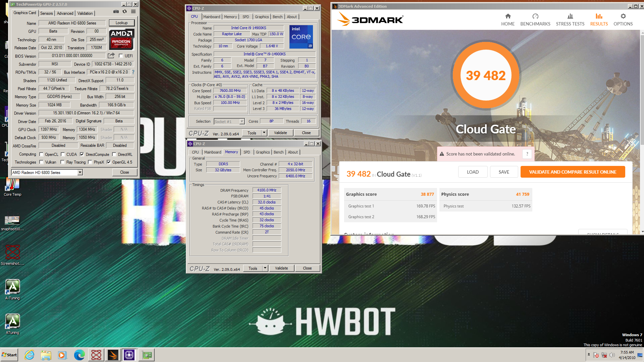Screen dimensions: 644x362
Task: Open 3DMark STRESS TESTS section
Action: [570, 20]
